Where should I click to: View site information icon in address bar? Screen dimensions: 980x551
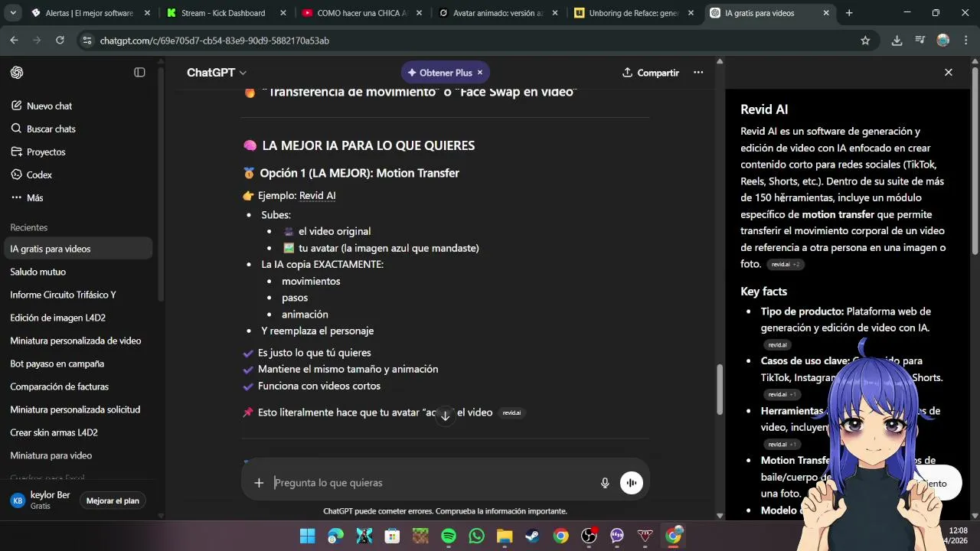pyautogui.click(x=87, y=41)
